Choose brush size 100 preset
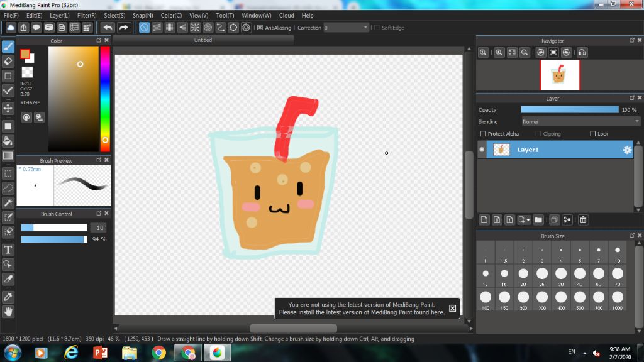The image size is (644, 362). (x=486, y=300)
